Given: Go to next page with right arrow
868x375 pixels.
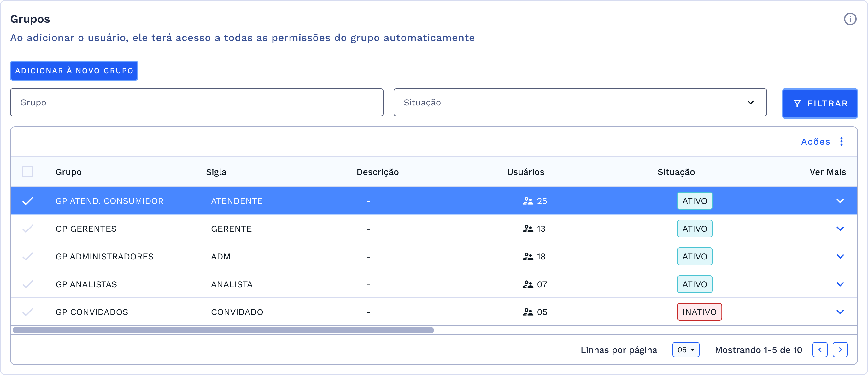Looking at the screenshot, I should (x=840, y=350).
